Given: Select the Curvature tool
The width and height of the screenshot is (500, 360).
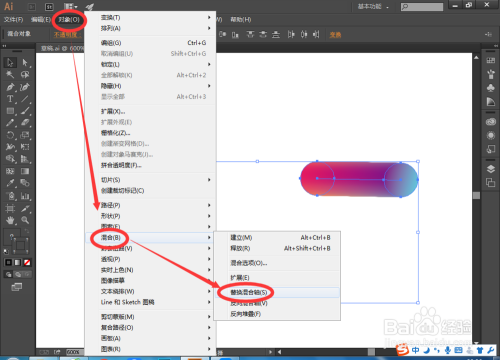Looking at the screenshot, I should 25,87.
